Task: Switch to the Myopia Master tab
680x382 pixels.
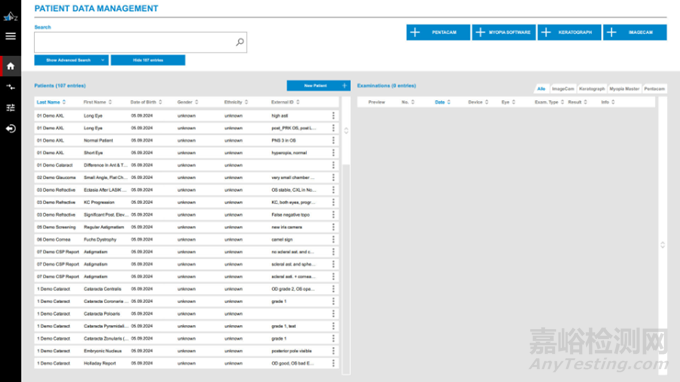Action: [624, 88]
